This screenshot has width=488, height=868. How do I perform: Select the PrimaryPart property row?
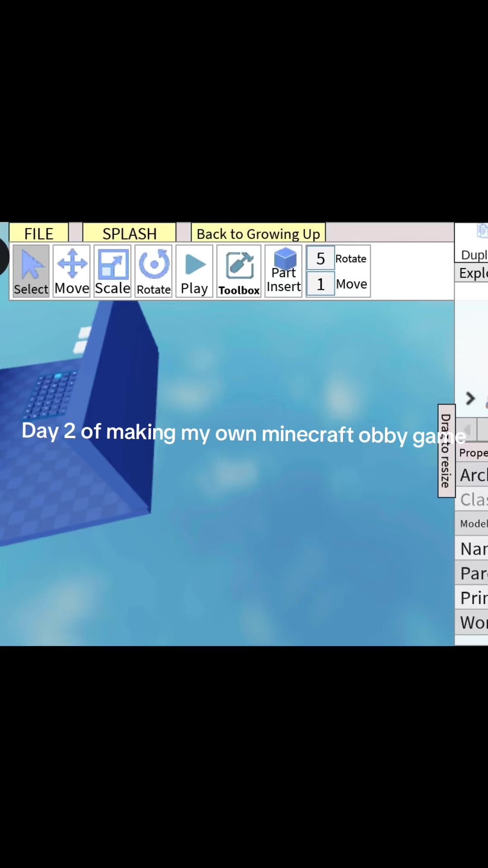pyautogui.click(x=472, y=597)
